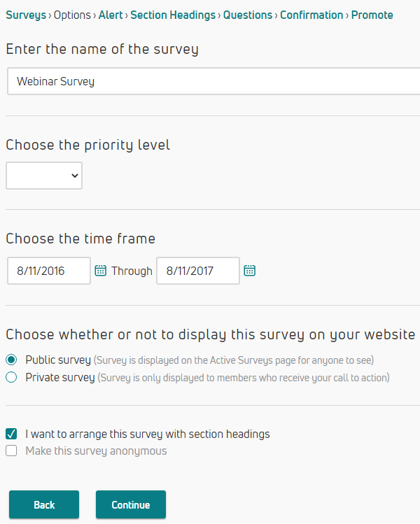Click the end date field 8/11/2017

197,271
